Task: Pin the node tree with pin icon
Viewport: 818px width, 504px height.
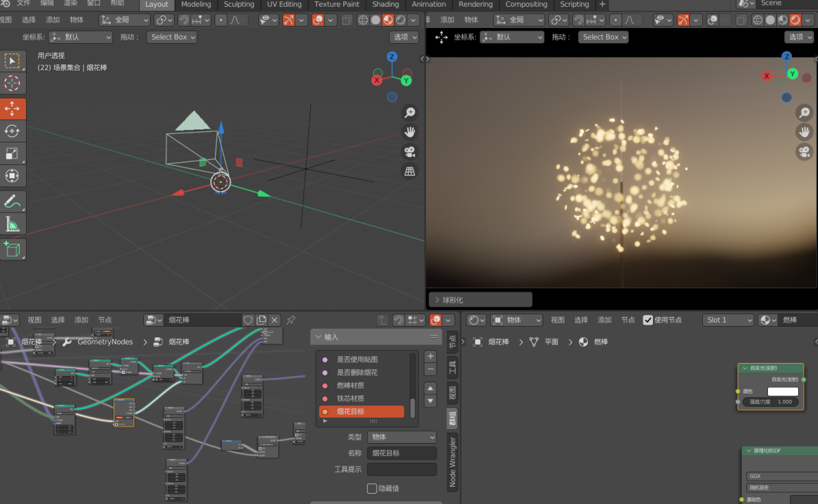Action: click(x=290, y=320)
